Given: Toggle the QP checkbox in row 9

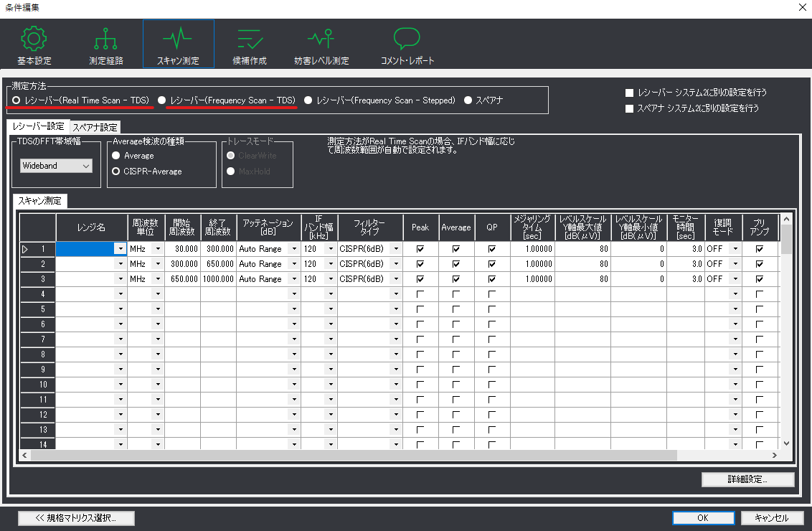Looking at the screenshot, I should coord(491,370).
